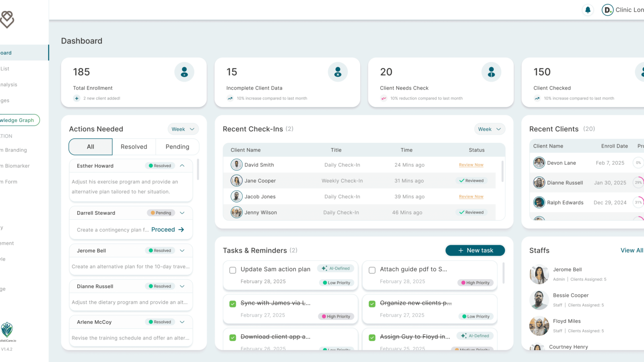Open the Actions Needed Week dropdown

[x=183, y=129]
